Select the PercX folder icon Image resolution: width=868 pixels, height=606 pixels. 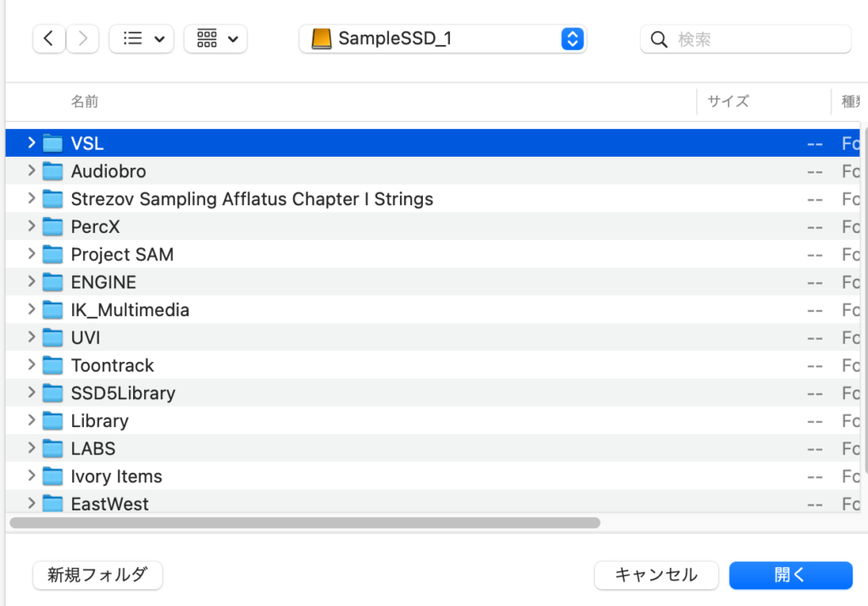pos(53,225)
